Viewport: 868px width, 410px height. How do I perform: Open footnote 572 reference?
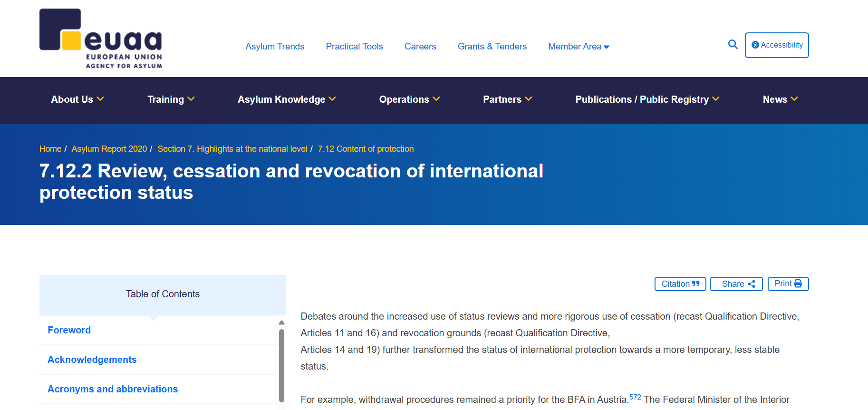(635, 397)
